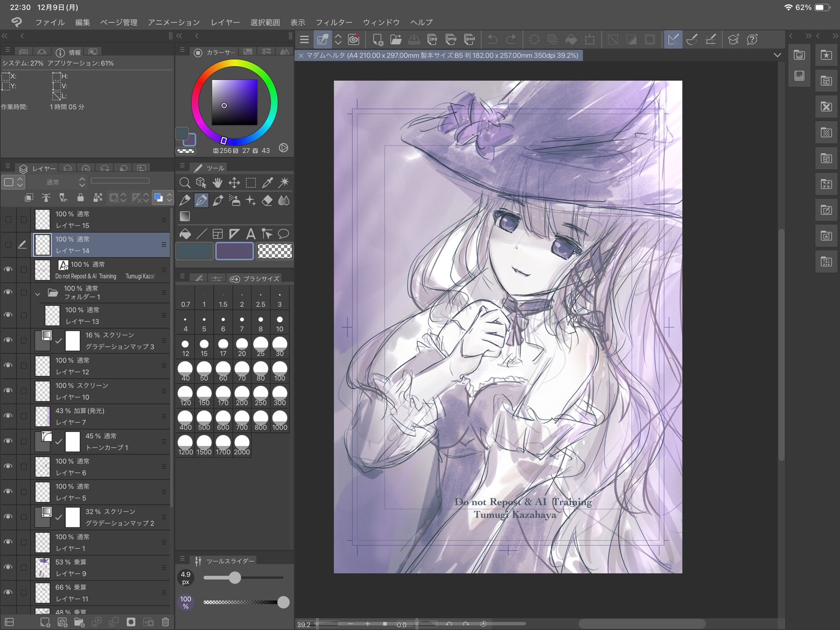Select the Fill bucket tool

[185, 234]
